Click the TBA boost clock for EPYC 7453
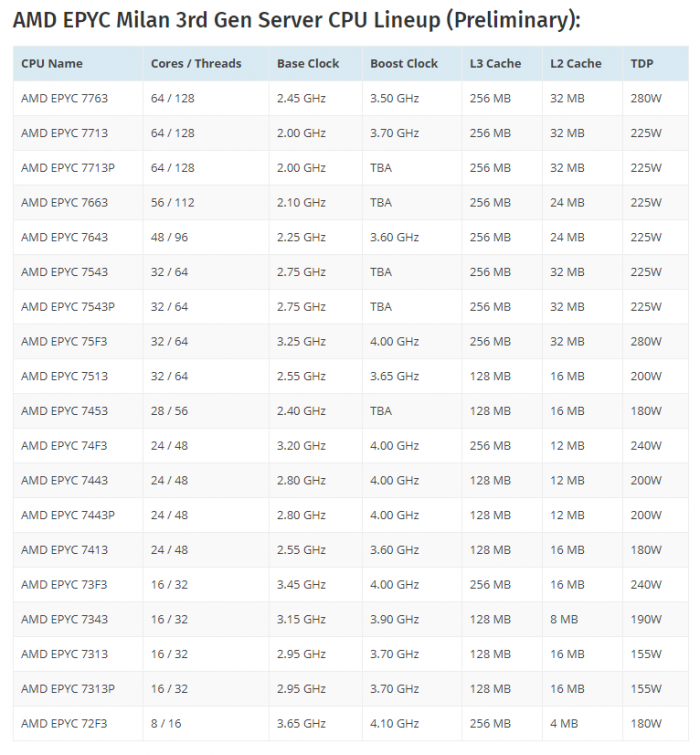700x755 pixels. (x=381, y=411)
